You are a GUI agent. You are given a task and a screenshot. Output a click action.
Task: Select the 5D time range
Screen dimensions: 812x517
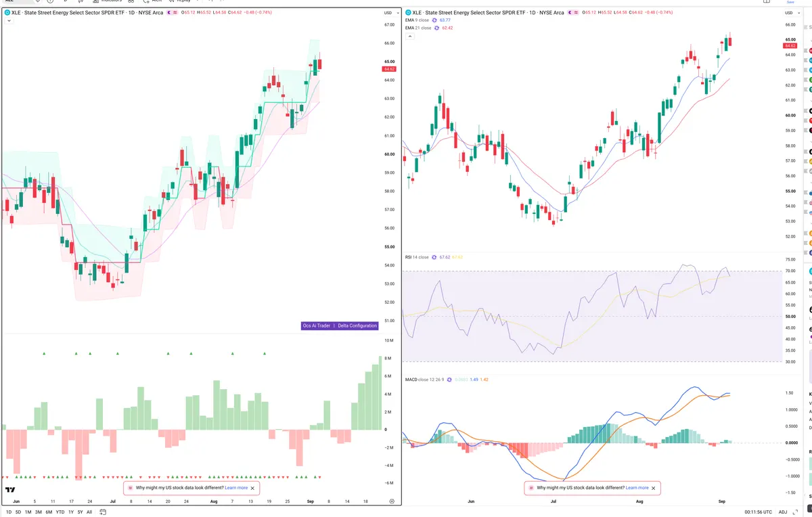pos(18,512)
